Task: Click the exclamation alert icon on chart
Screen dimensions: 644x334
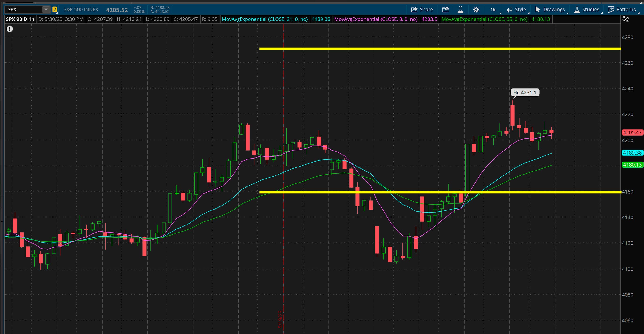Action: click(9, 29)
